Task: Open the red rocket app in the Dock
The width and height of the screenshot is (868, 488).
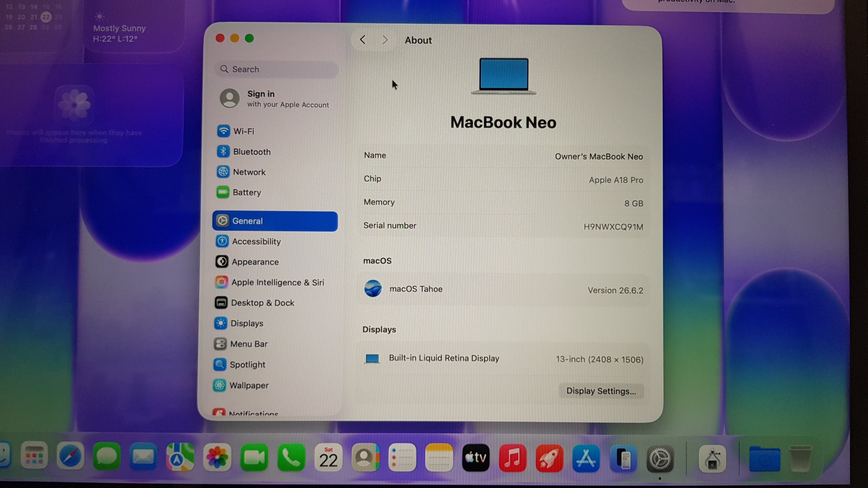Action: click(x=549, y=457)
